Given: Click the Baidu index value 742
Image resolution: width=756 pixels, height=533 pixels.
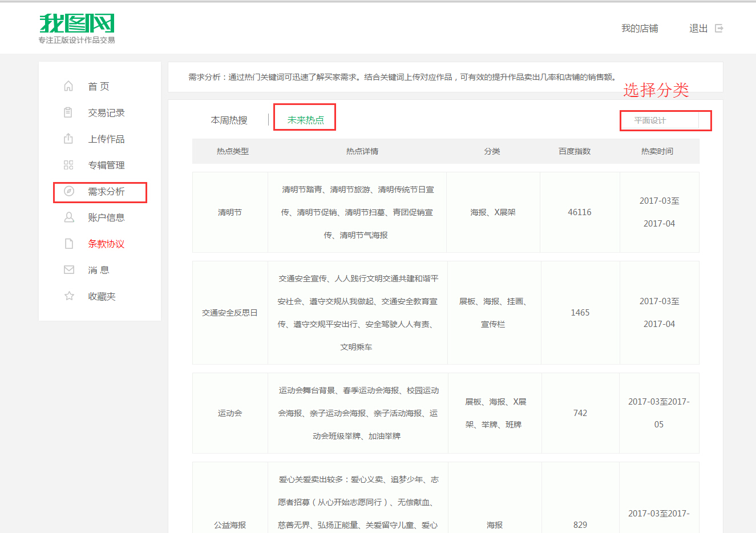Looking at the screenshot, I should pos(580,413).
